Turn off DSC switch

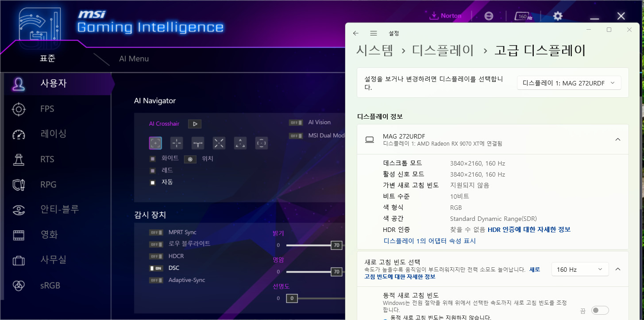coord(156,268)
